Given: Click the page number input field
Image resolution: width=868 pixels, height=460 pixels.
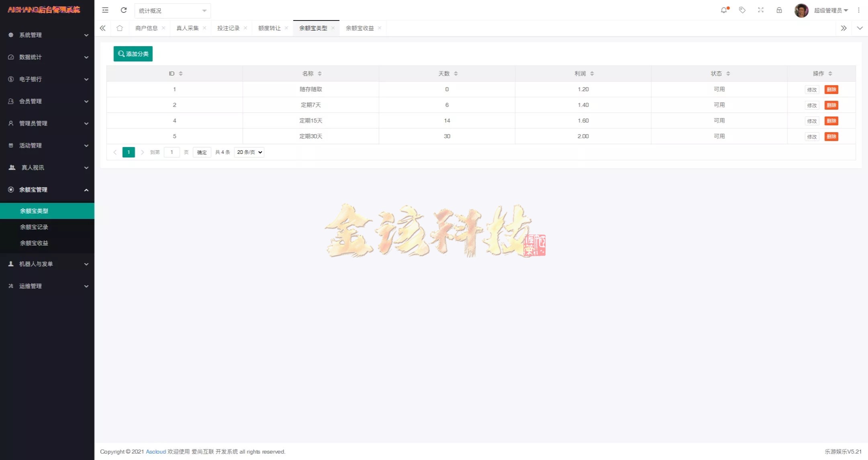Looking at the screenshot, I should coord(172,152).
